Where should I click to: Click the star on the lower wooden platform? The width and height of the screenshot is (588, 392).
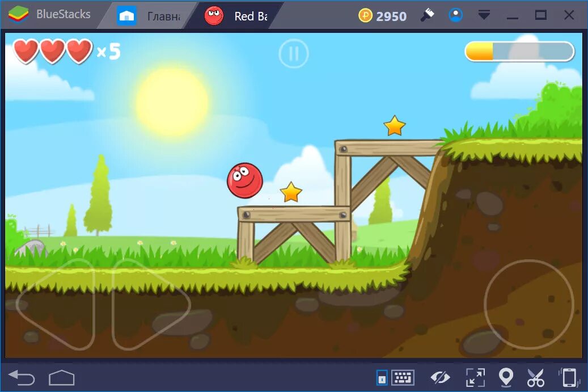291,192
